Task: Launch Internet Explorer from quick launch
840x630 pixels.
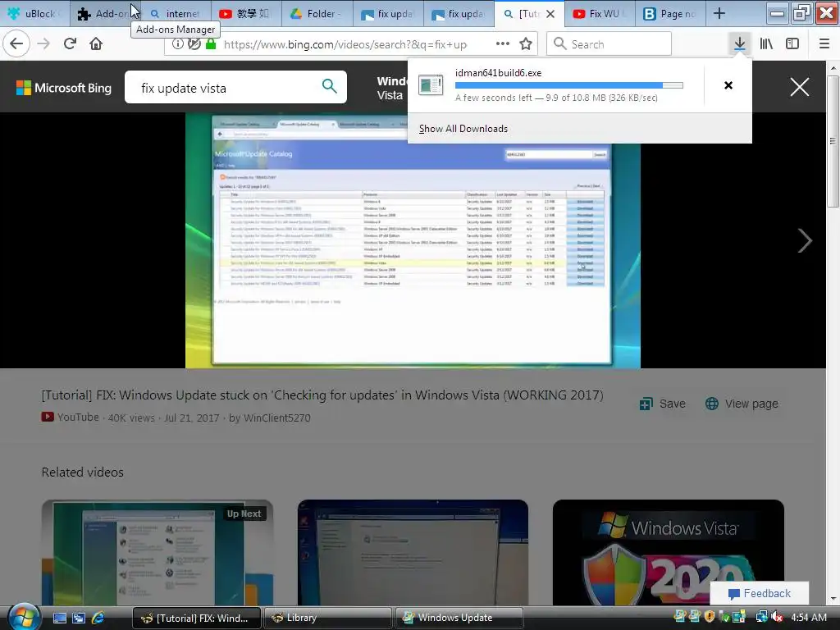Action: [x=98, y=618]
